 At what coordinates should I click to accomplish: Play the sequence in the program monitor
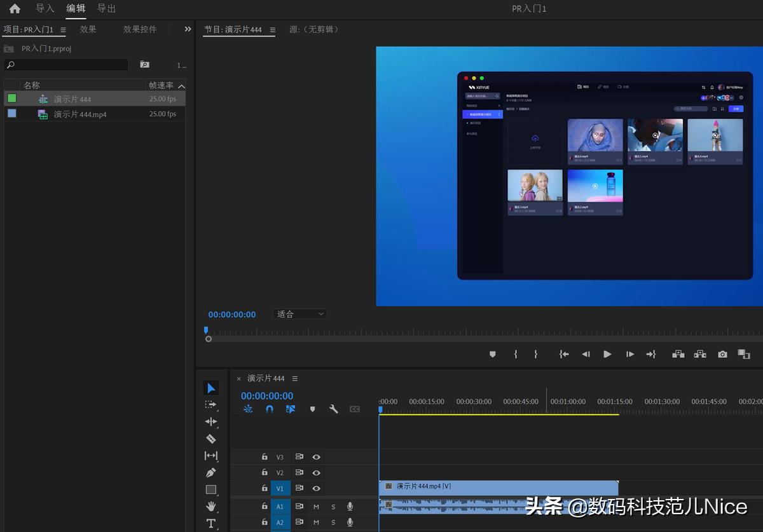pos(607,354)
